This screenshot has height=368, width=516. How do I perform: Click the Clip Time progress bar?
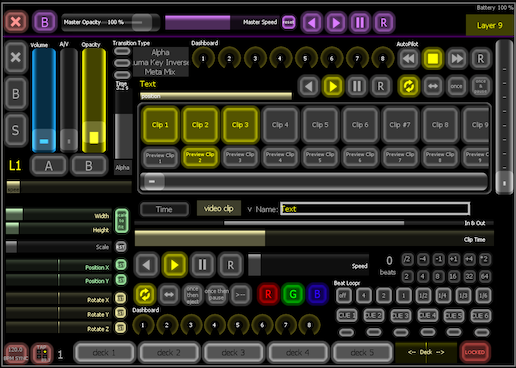314,238
